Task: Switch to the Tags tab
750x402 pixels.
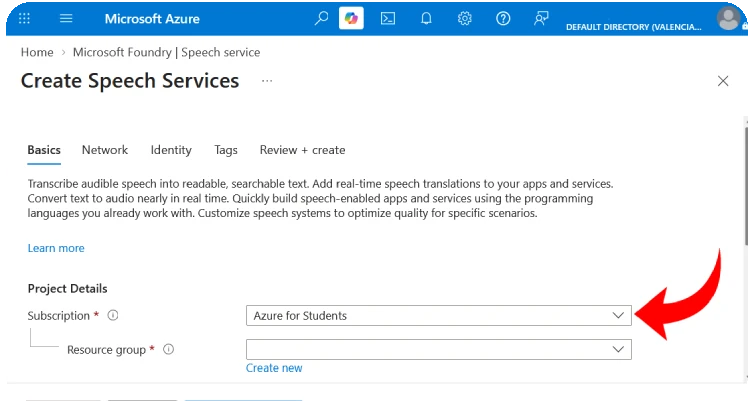Action: point(226,150)
